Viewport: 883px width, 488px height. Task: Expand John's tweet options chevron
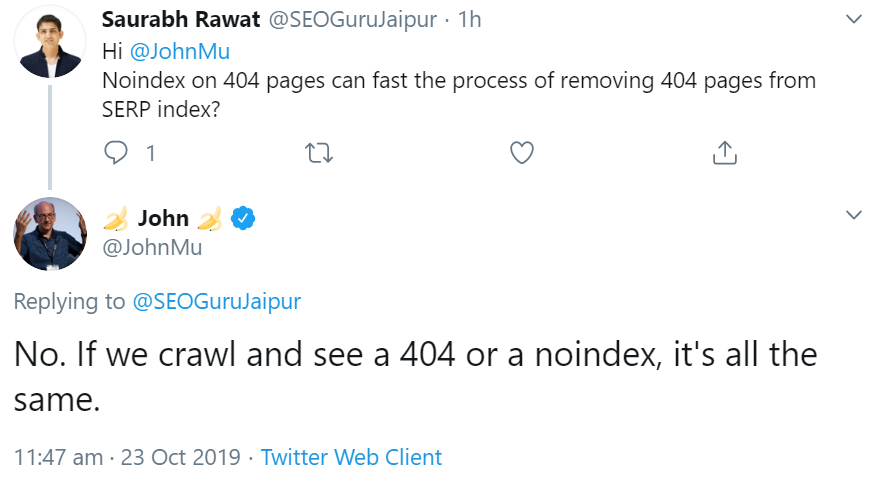(x=853, y=215)
